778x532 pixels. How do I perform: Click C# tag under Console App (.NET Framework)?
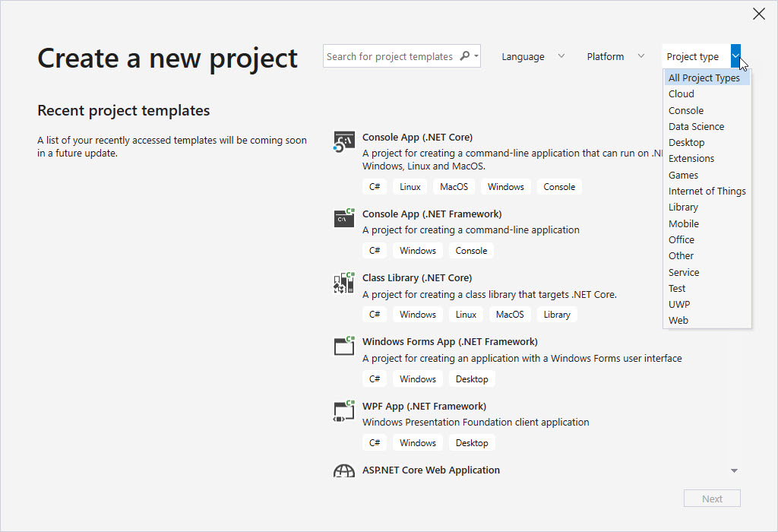[x=375, y=251]
